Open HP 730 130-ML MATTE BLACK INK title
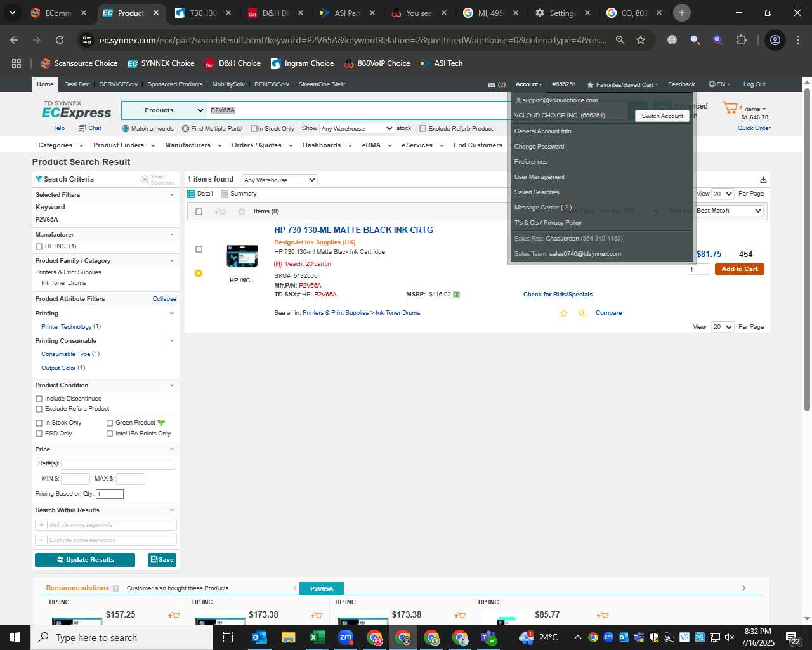 [x=353, y=230]
